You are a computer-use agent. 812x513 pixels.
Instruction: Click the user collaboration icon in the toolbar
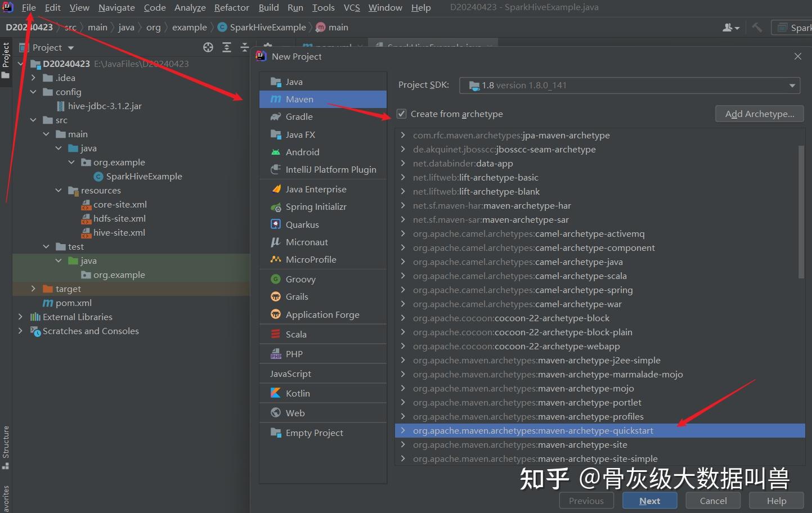[x=729, y=26]
